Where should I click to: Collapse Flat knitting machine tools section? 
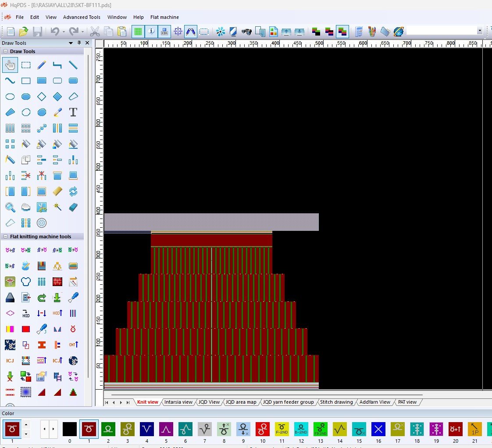[6, 237]
